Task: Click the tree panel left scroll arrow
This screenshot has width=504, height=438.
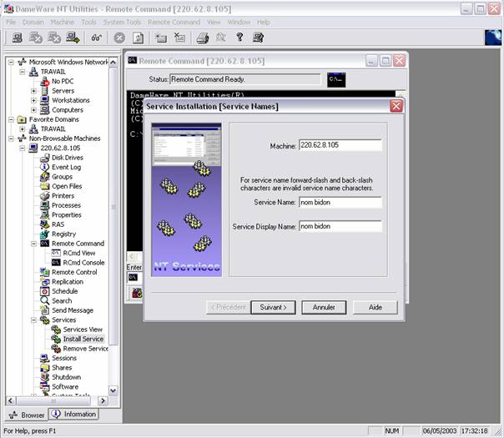Action: [x=10, y=400]
